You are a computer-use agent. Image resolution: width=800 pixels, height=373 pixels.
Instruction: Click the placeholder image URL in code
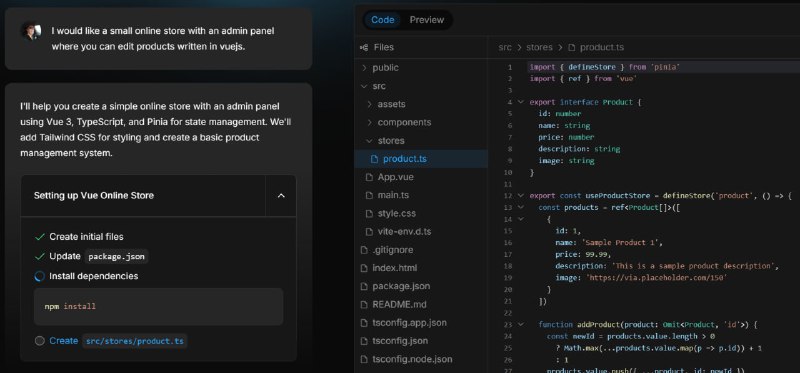tap(656, 278)
